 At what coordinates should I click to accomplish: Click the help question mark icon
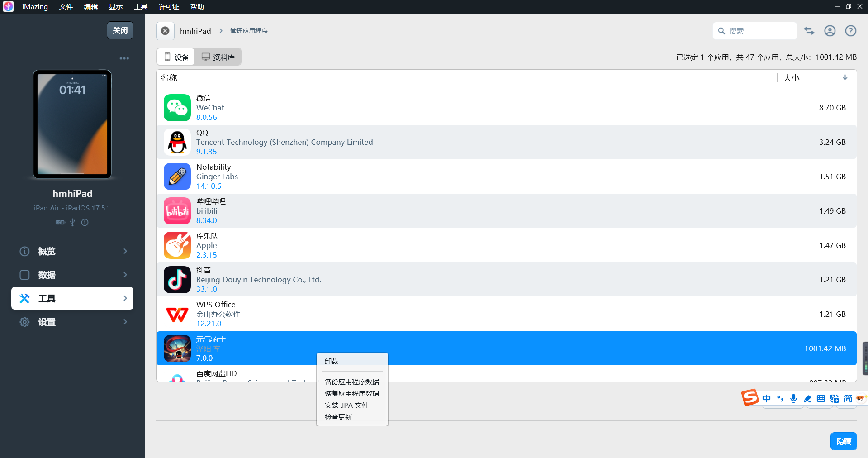(x=850, y=31)
